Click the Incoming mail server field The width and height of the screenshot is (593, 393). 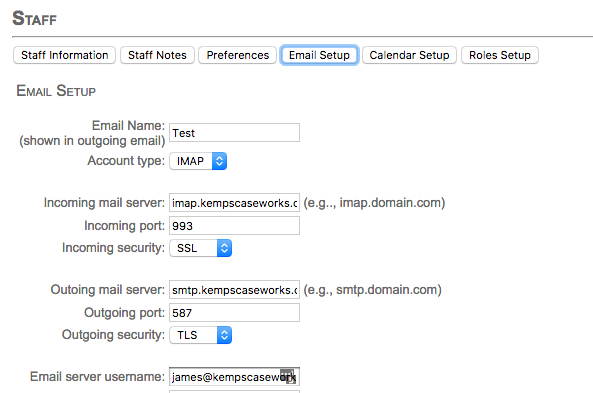tap(234, 203)
